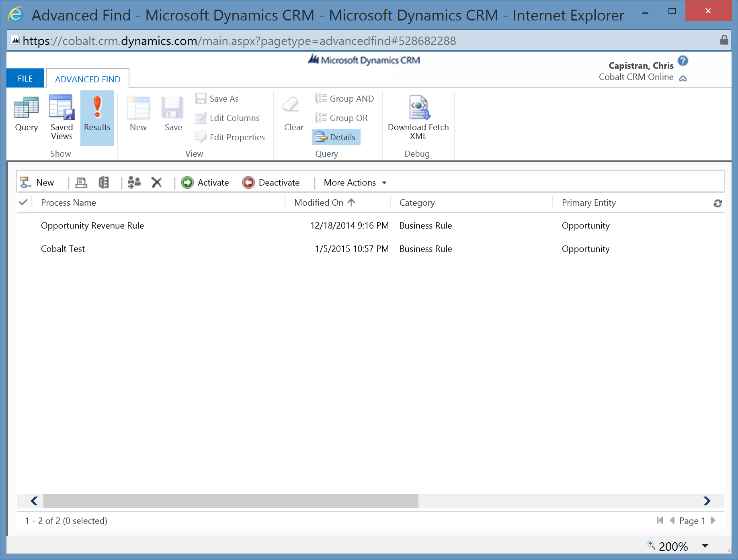Go to previous page arrow

[672, 520]
